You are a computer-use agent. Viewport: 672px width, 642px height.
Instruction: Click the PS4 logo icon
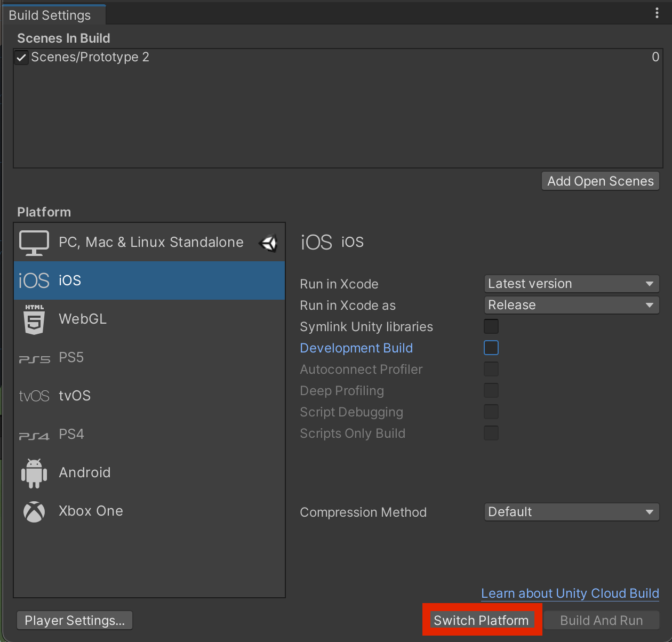(34, 436)
